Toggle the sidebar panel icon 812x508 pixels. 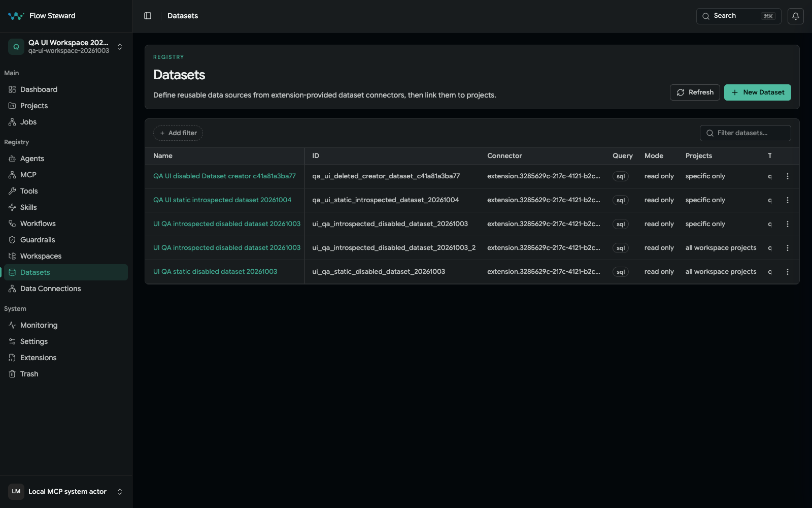148,16
